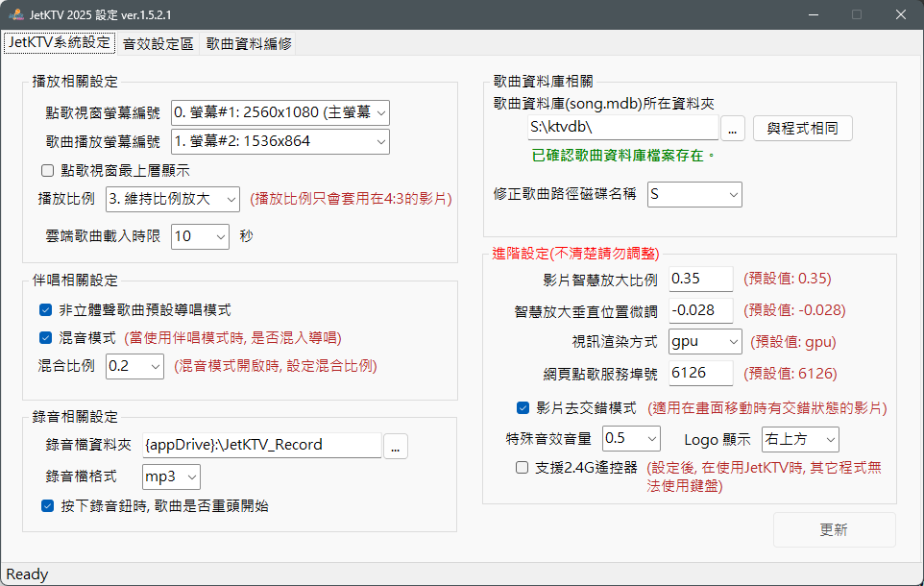
Task: Enable 點歌視窗最上層顯示 checkbox
Action: [x=48, y=171]
